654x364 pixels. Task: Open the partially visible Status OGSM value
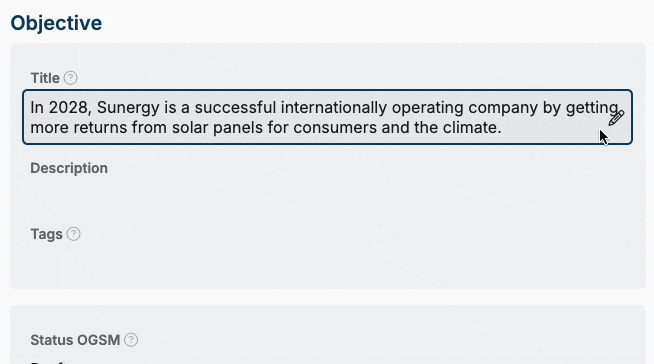tap(50, 362)
